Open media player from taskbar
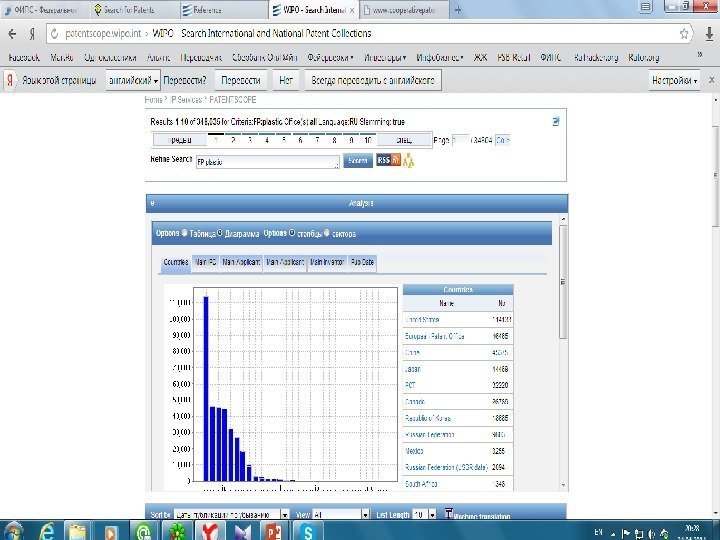The height and width of the screenshot is (540, 720). point(110,532)
